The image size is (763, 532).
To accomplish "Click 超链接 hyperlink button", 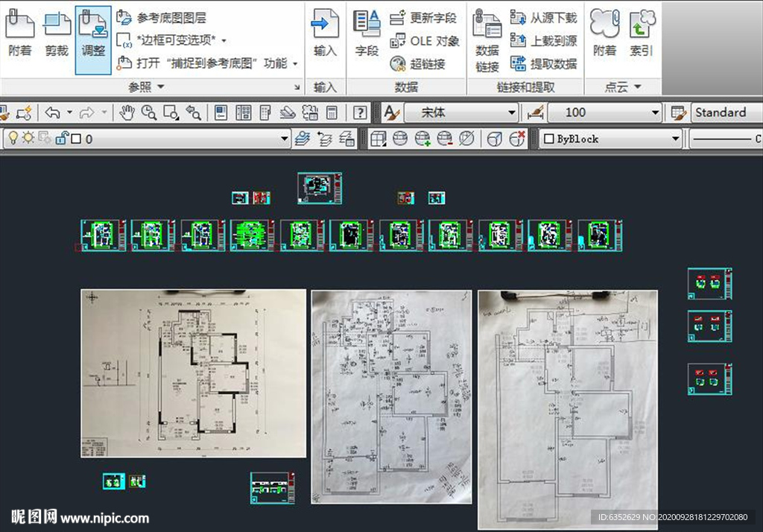I will point(417,64).
